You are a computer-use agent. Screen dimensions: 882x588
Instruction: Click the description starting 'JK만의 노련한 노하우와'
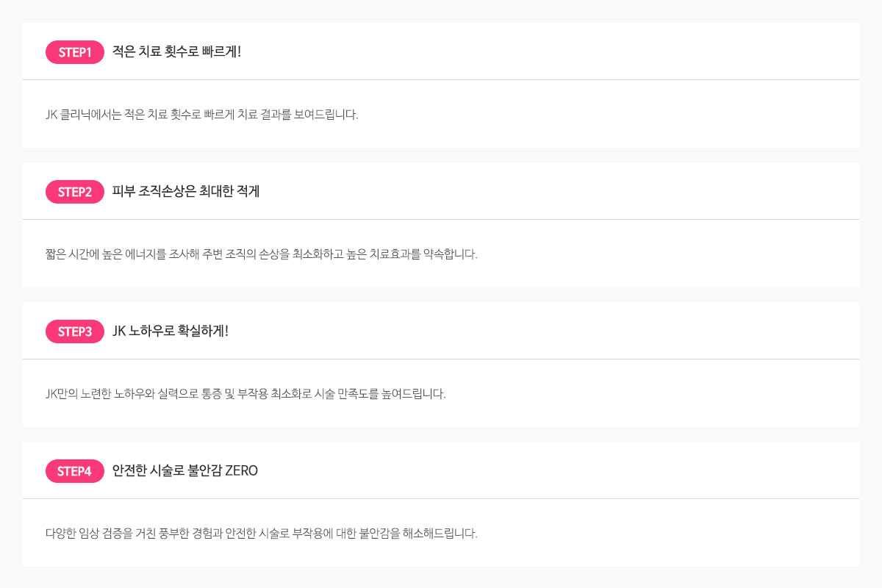[245, 394]
